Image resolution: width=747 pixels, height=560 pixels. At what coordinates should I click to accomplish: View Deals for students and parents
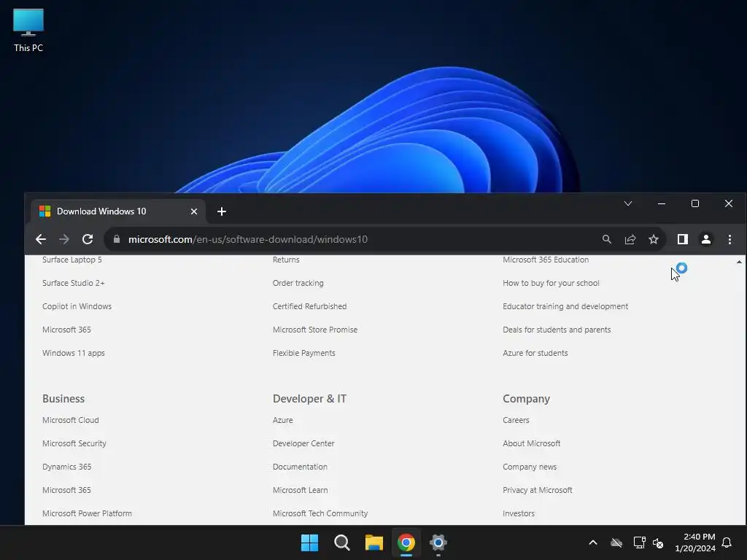click(x=557, y=330)
